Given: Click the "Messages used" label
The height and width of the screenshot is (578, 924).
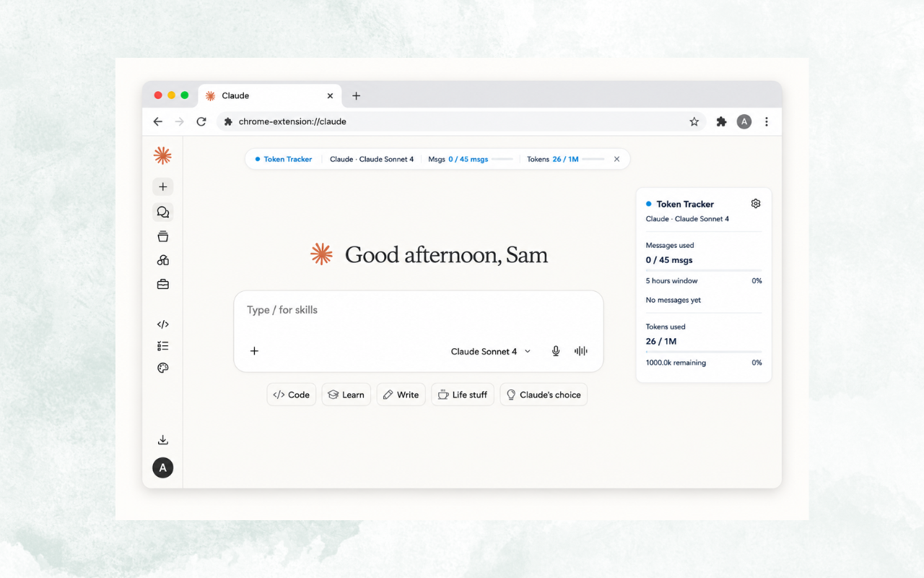Looking at the screenshot, I should 670,245.
